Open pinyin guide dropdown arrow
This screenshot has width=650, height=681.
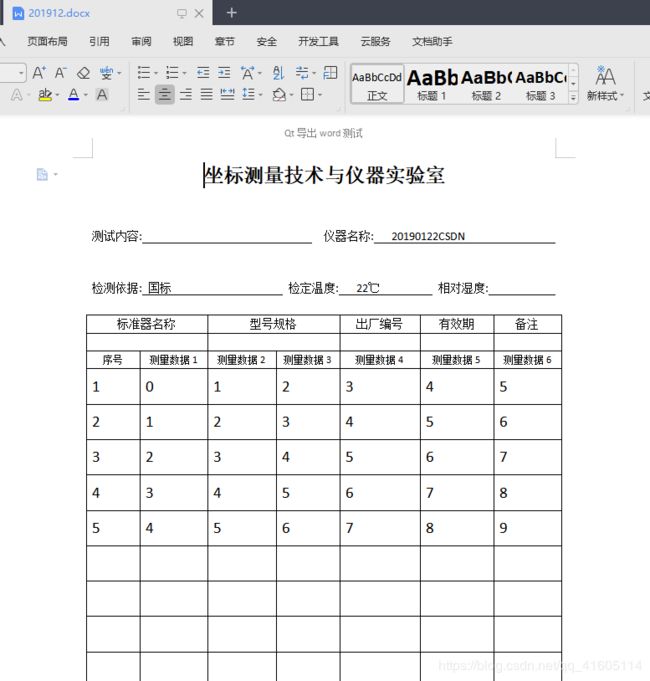[119, 73]
